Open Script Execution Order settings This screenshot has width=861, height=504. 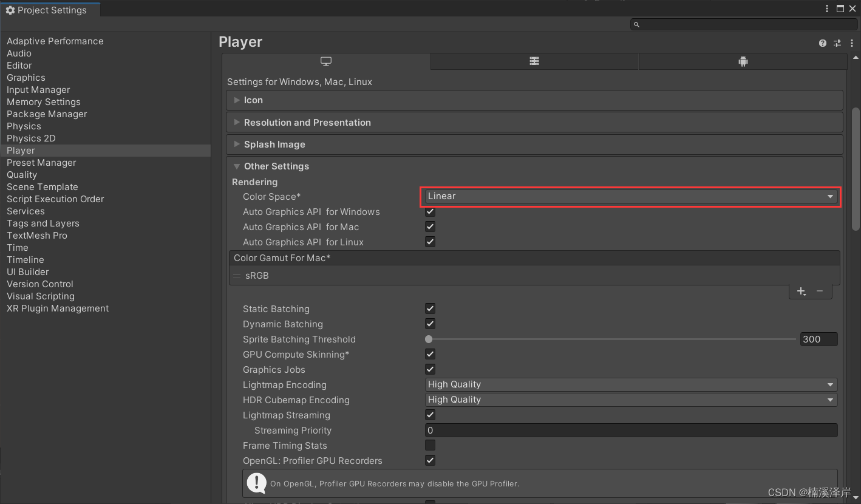point(55,199)
